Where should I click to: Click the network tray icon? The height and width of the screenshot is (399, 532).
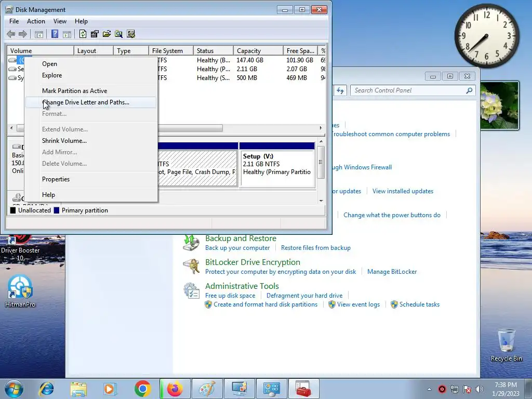(454, 389)
